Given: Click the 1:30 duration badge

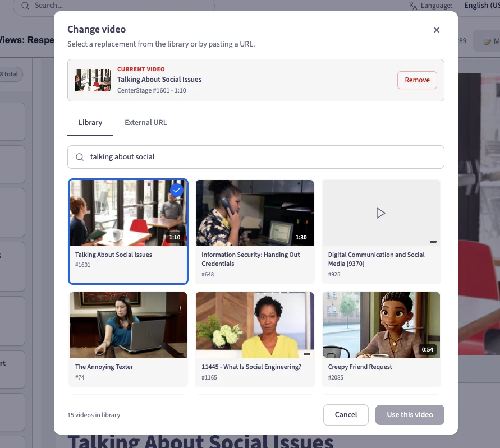Looking at the screenshot, I should 301,237.
